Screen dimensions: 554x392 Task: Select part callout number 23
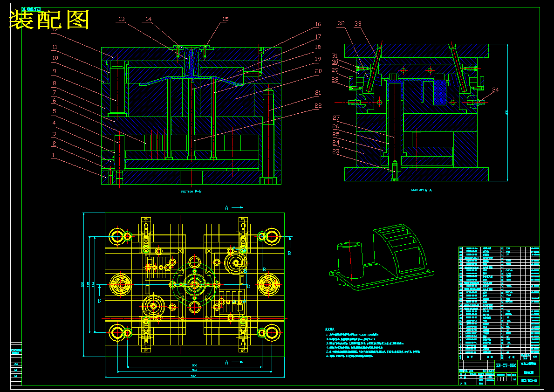coord(335,151)
